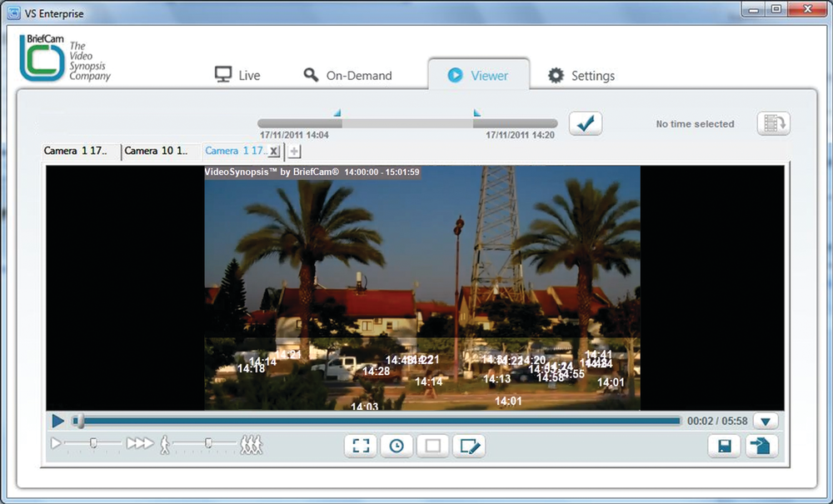Close the active Camera 1 tab
Image resolution: width=833 pixels, height=504 pixels.
click(x=275, y=152)
